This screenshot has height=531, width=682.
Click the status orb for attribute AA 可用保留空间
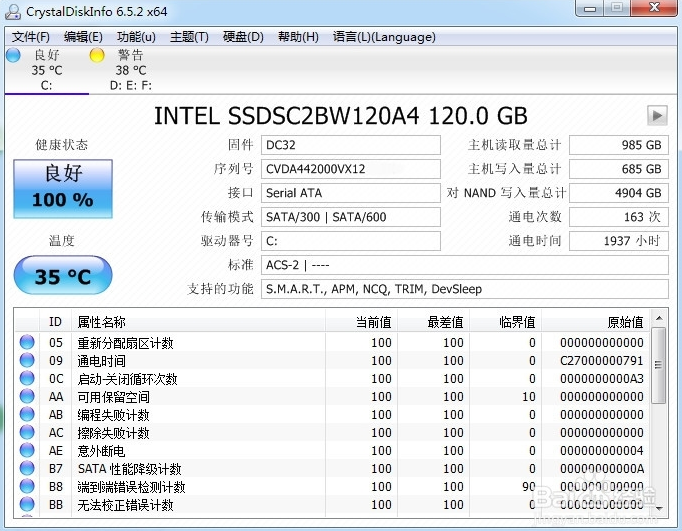27,397
